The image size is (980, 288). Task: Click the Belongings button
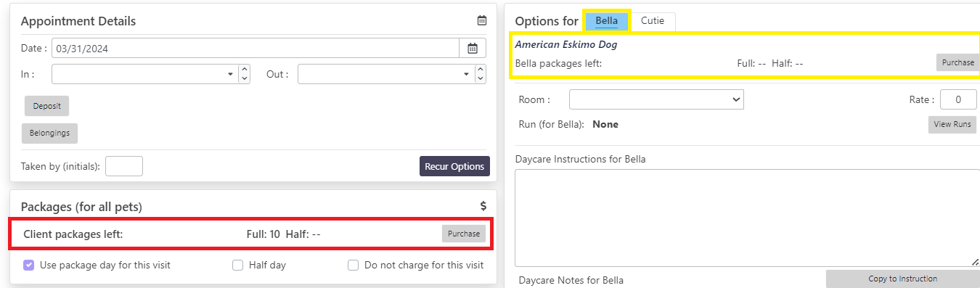(51, 133)
